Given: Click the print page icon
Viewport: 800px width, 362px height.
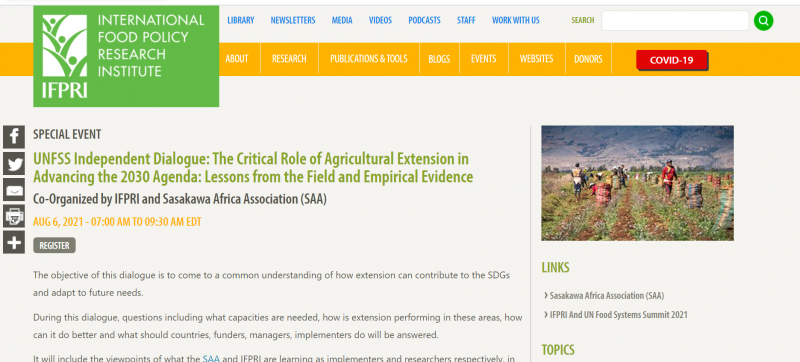Looking at the screenshot, I should pyautogui.click(x=14, y=216).
